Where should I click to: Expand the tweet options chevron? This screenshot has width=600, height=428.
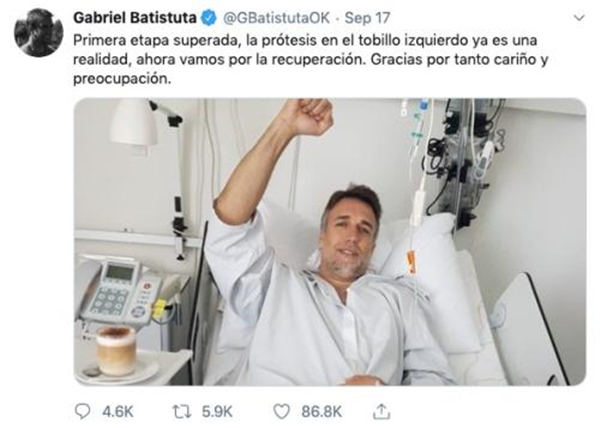coord(580,18)
